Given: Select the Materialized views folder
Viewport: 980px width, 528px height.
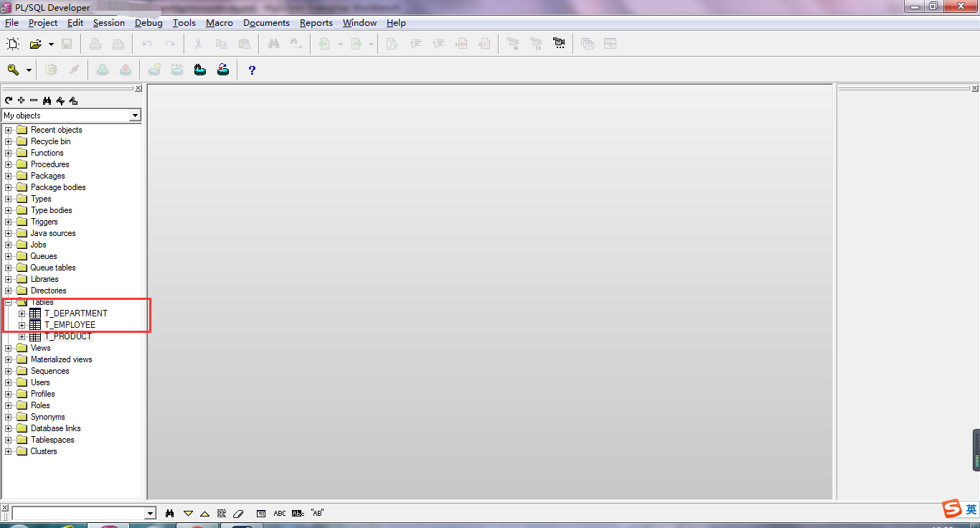Looking at the screenshot, I should click(x=61, y=359).
